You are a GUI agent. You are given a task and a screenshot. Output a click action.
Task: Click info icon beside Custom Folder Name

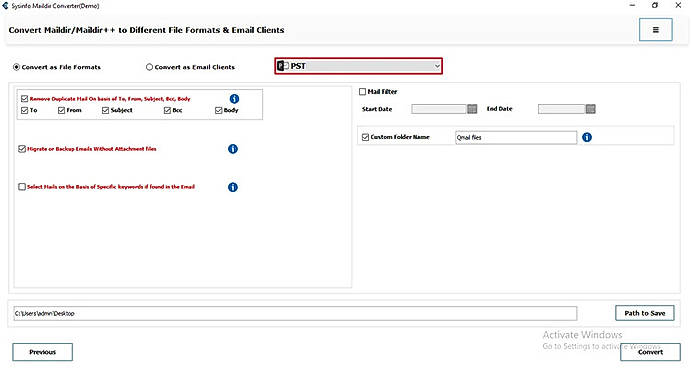click(x=587, y=137)
